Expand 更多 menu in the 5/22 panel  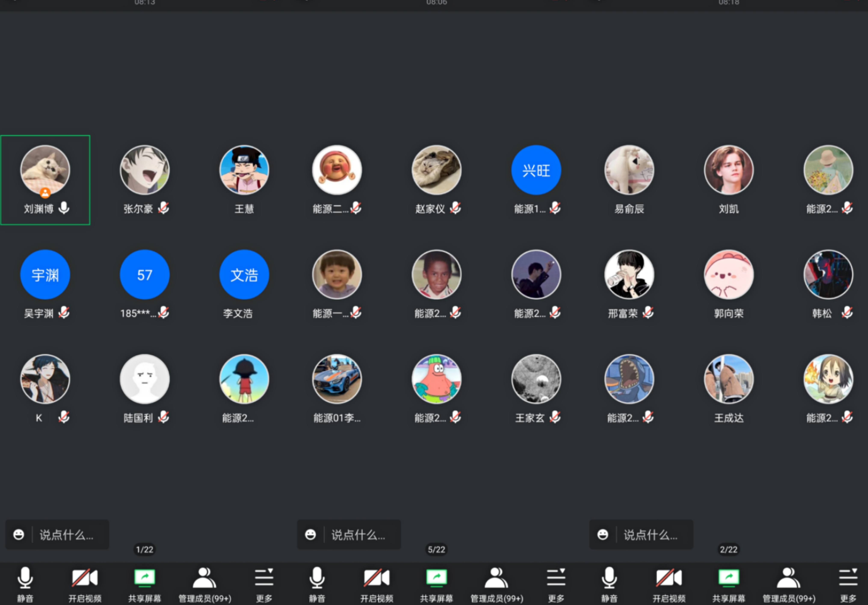coord(556,578)
